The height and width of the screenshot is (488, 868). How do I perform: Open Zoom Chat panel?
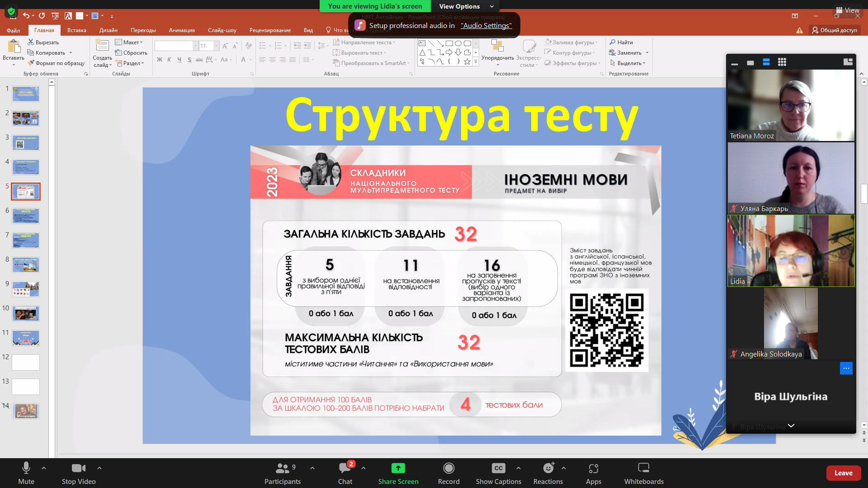click(x=345, y=473)
